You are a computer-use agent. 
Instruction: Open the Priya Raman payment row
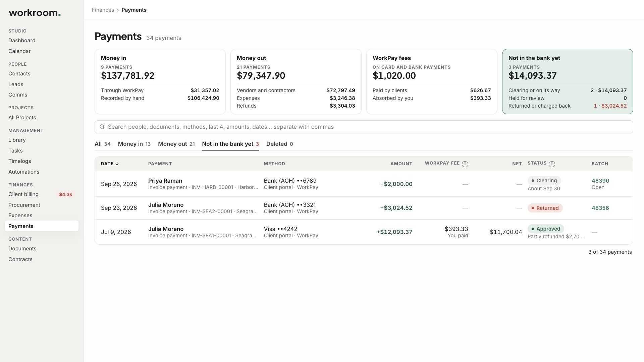click(364, 184)
